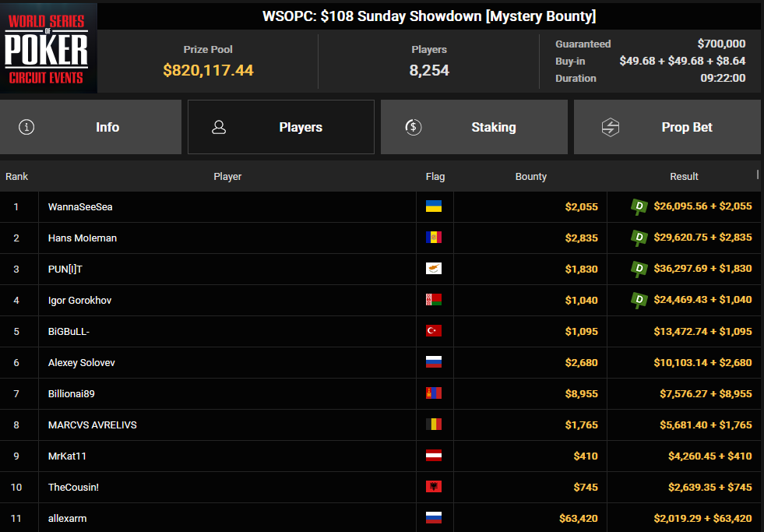Sort by the Flag column header

click(x=435, y=176)
